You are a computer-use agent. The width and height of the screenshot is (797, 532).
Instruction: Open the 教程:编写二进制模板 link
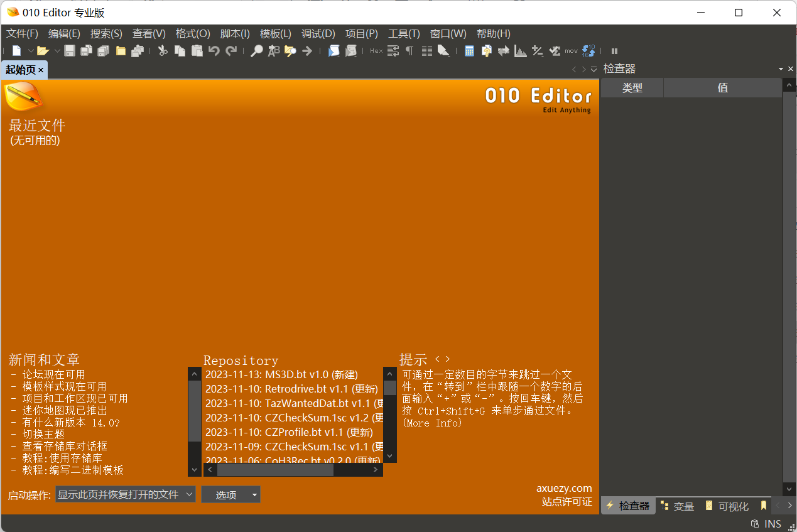point(73,470)
